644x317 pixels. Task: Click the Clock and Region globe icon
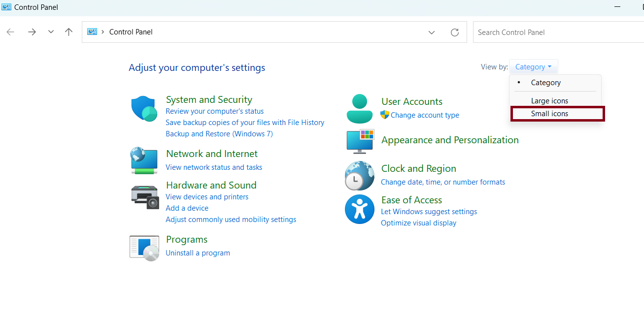360,176
